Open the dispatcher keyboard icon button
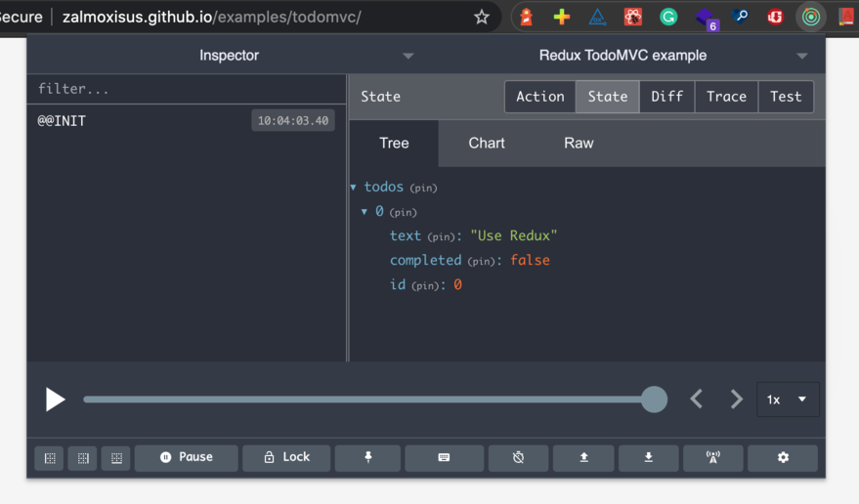The image size is (859, 504). 444,457
